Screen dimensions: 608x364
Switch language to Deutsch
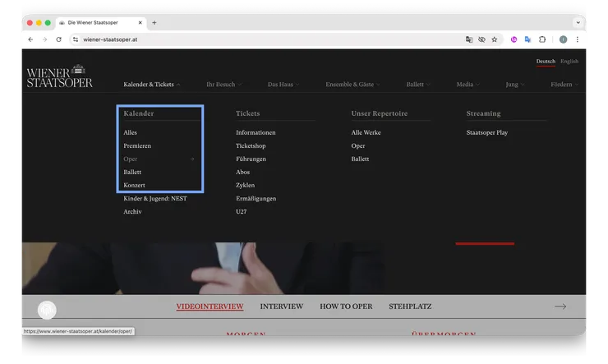point(546,62)
